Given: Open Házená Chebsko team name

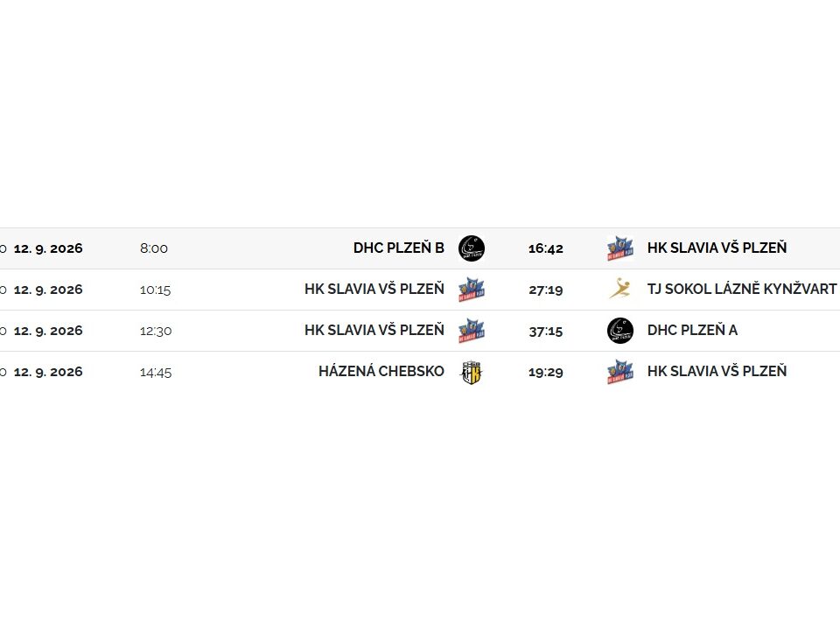Looking at the screenshot, I should coord(381,371).
